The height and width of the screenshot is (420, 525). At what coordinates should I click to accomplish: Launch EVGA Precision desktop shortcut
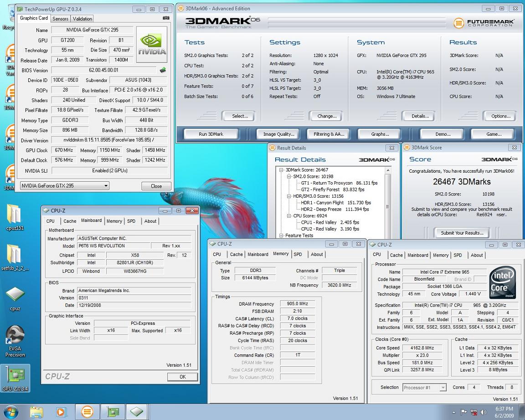click(x=15, y=341)
